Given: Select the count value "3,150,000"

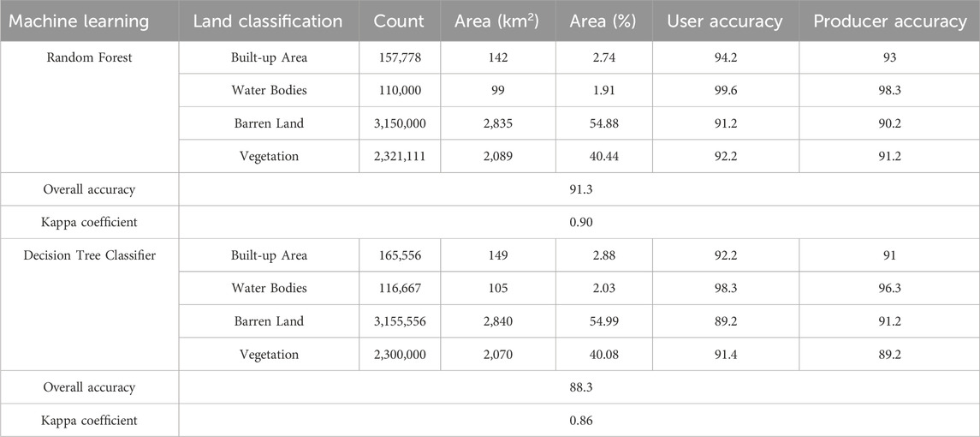Looking at the screenshot, I should coord(400,123).
